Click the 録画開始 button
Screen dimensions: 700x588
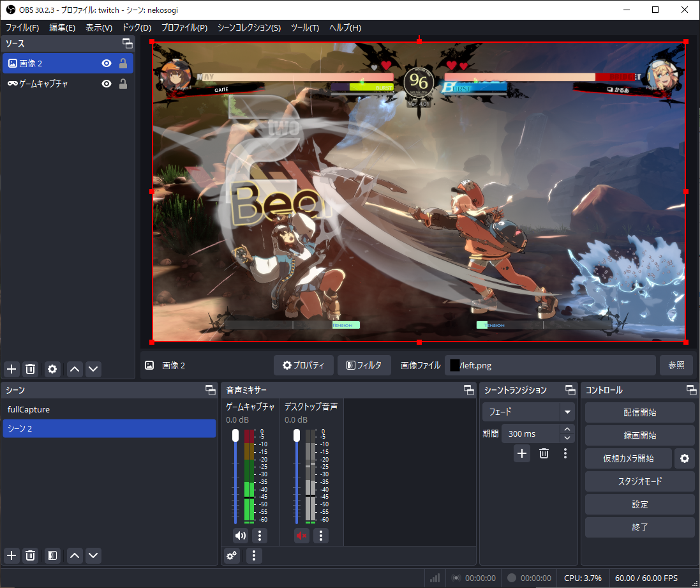pos(639,435)
